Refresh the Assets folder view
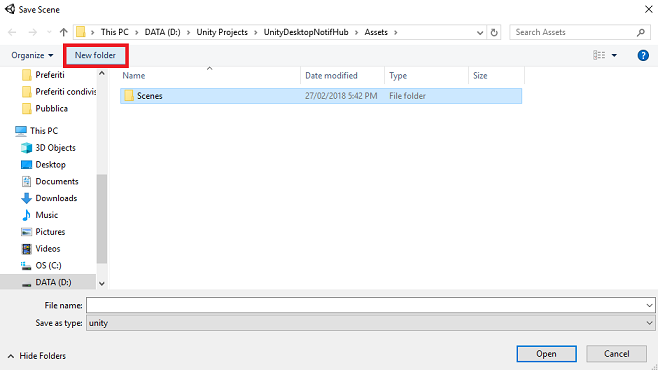Viewport: 658px width, 370px height. pyautogui.click(x=494, y=32)
